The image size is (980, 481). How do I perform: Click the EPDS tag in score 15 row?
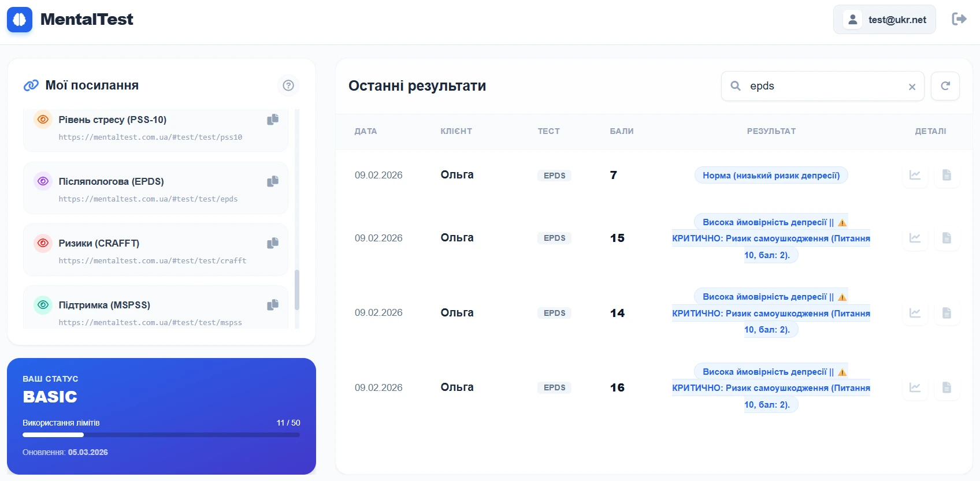[554, 238]
